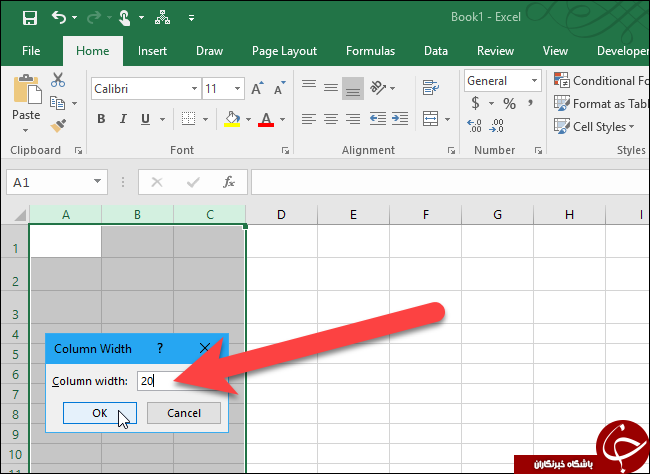The image size is (650, 474).
Task: Click the Paste clipboard icon
Action: [27, 90]
